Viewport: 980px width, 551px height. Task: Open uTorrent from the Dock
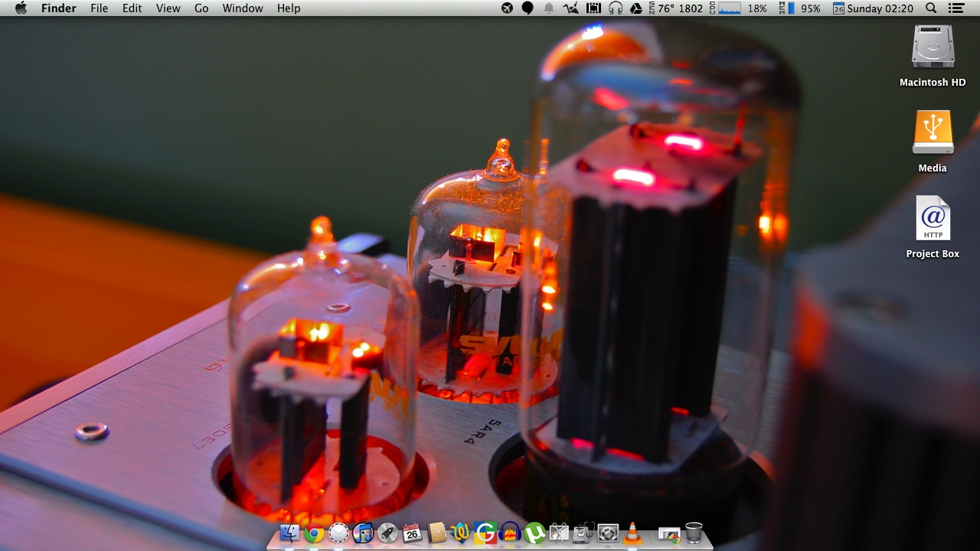tap(534, 533)
